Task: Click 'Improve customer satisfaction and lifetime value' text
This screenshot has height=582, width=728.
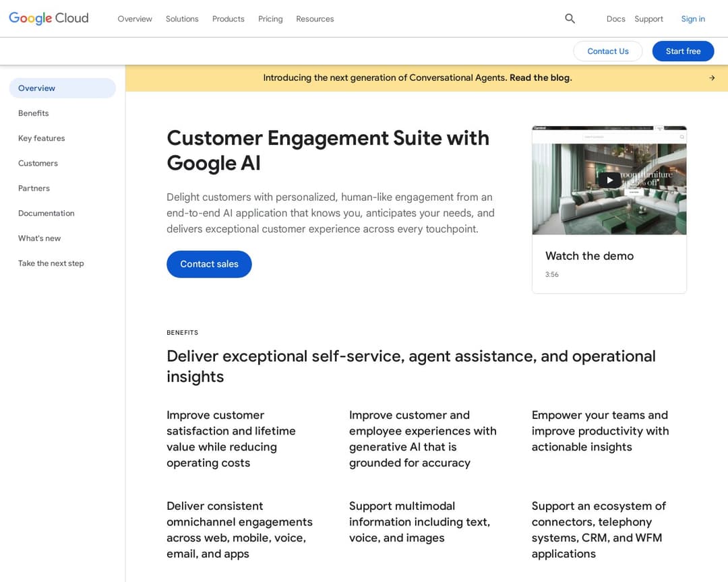Action: pyautogui.click(x=231, y=439)
